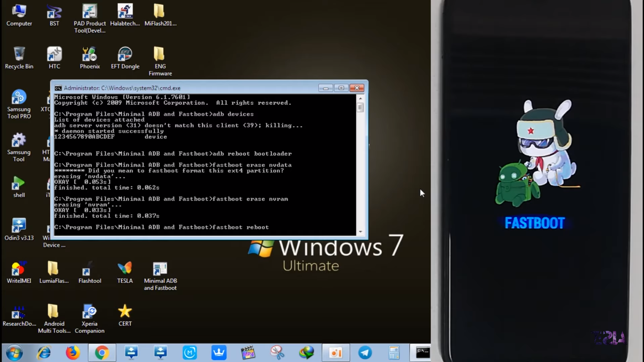Open Firefox from the taskbar
The height and width of the screenshot is (362, 644).
pyautogui.click(x=73, y=353)
